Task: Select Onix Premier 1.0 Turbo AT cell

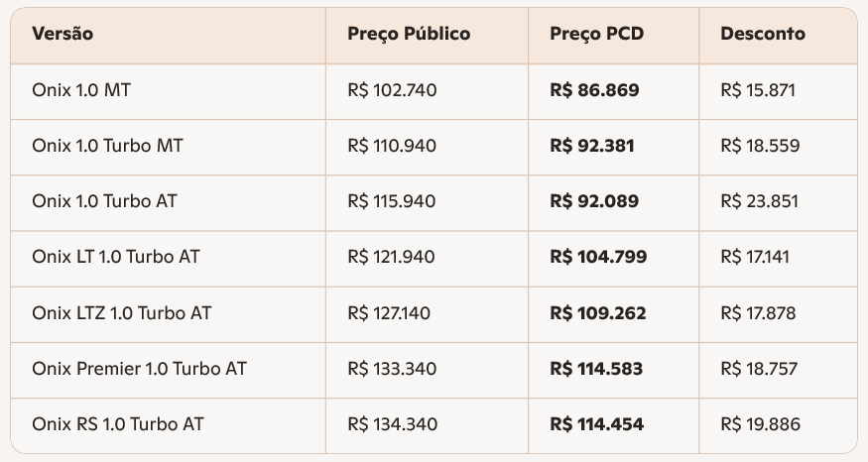Action: [139, 369]
